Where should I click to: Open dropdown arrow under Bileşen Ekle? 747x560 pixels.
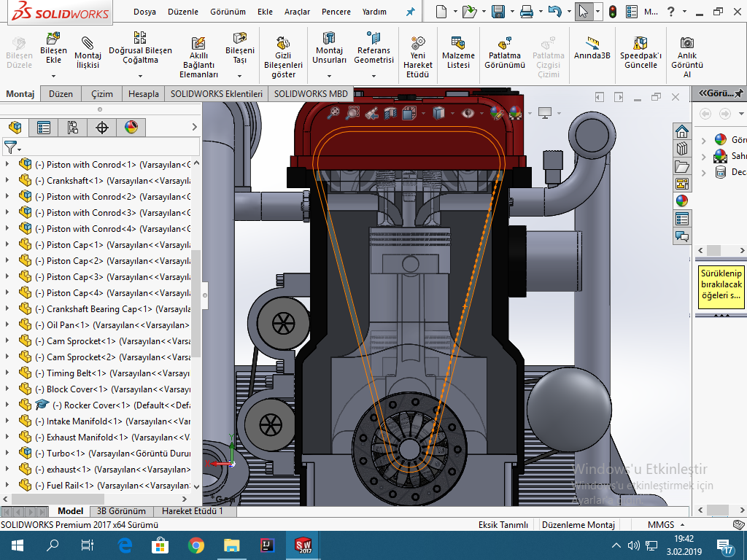coord(53,76)
